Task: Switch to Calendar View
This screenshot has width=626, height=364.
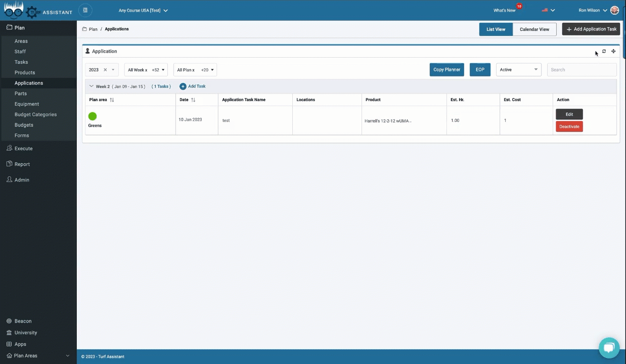Action: pyautogui.click(x=534, y=29)
